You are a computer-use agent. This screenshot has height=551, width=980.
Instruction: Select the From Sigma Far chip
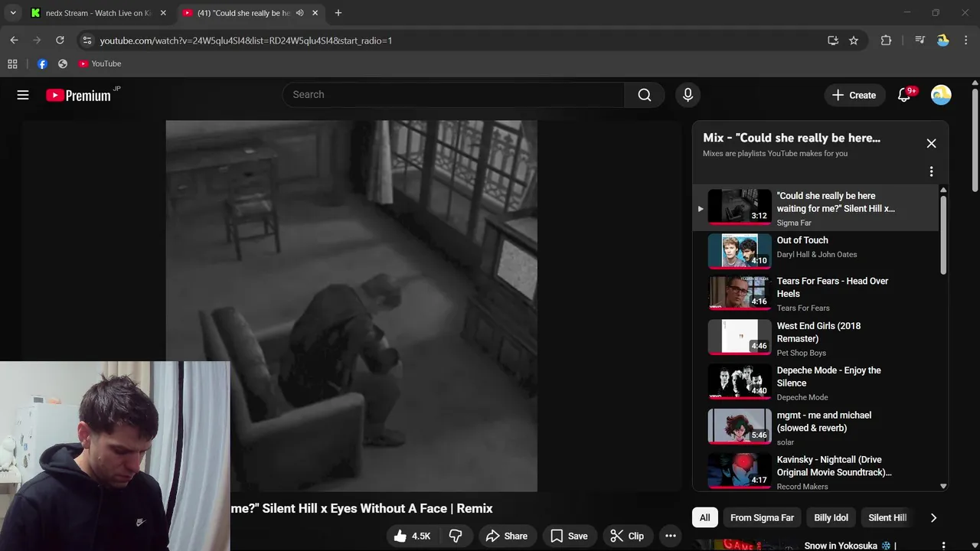[x=762, y=517]
